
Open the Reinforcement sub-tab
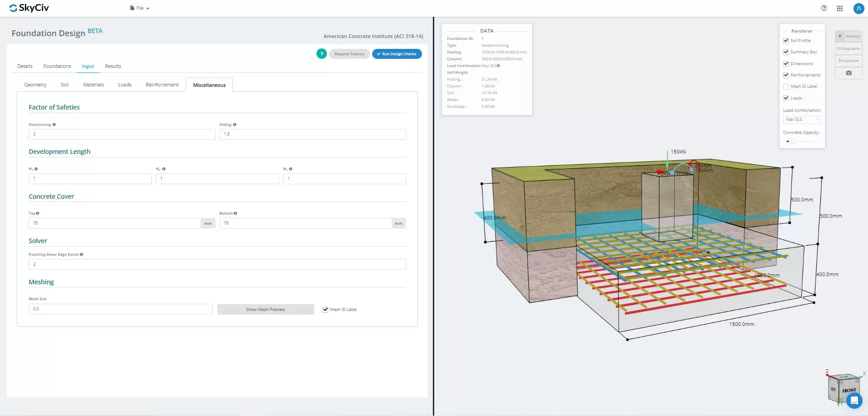(162, 85)
